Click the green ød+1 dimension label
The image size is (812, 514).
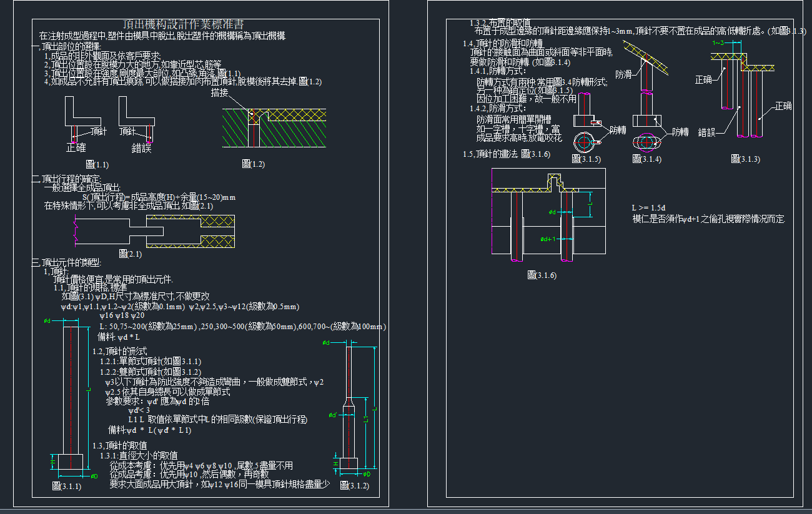coord(548,239)
